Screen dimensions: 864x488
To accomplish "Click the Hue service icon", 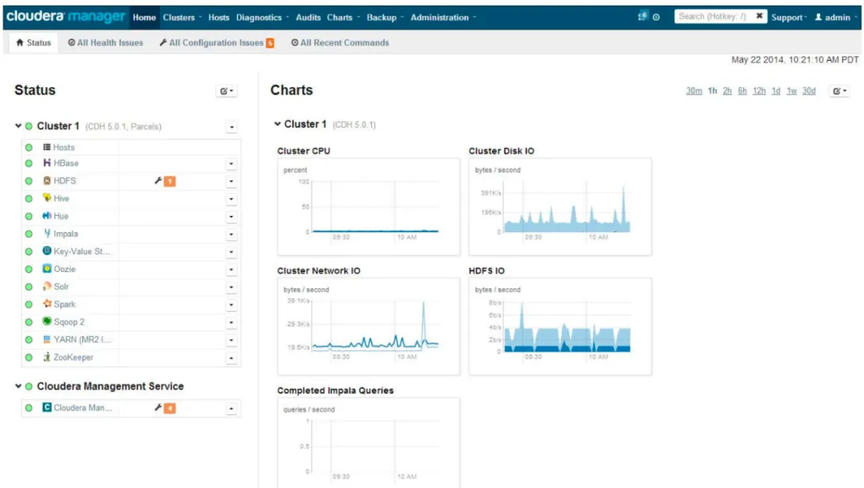I will [x=47, y=216].
